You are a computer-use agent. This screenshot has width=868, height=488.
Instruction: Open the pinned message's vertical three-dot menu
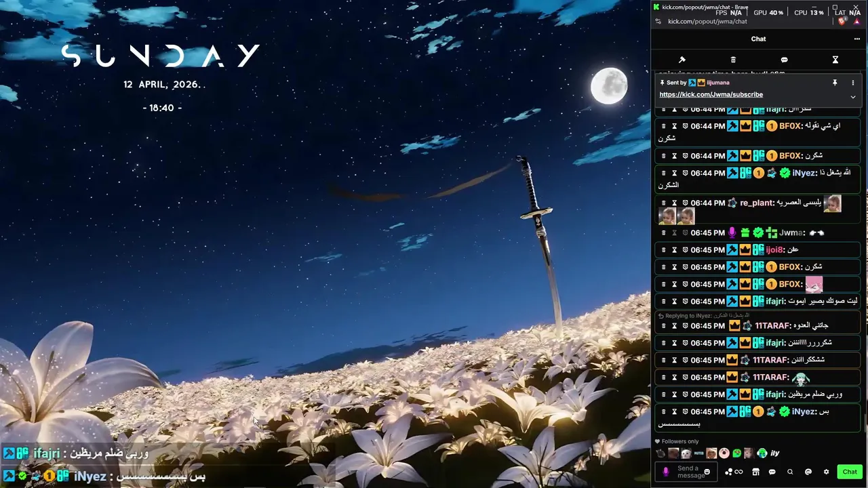(x=853, y=83)
